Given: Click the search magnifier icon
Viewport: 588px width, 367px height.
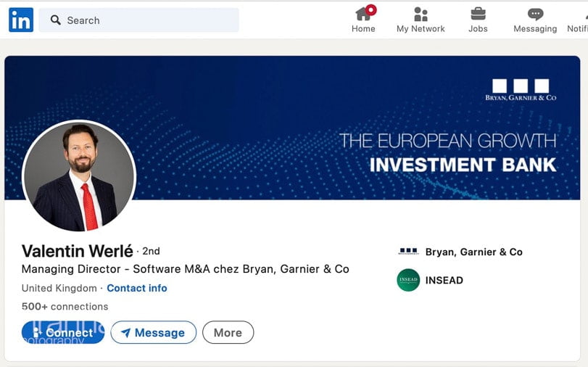Looking at the screenshot, I should pyautogui.click(x=56, y=20).
